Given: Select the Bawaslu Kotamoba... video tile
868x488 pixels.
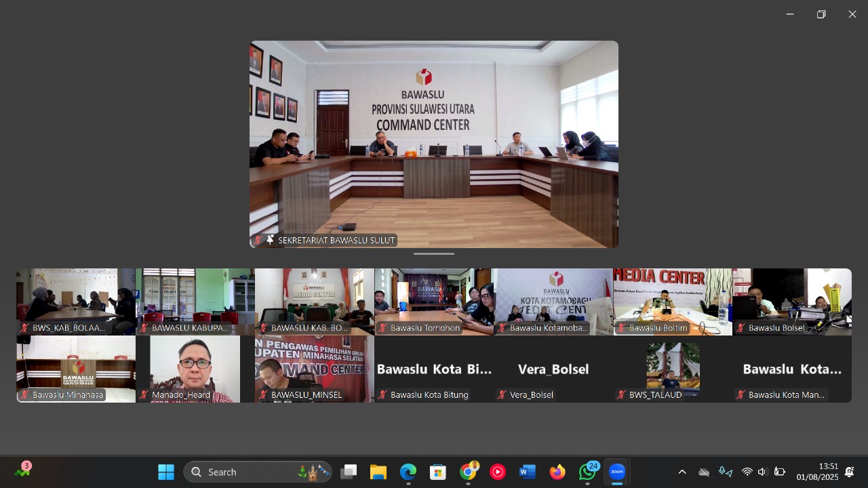Looking at the screenshot, I should (x=553, y=302).
